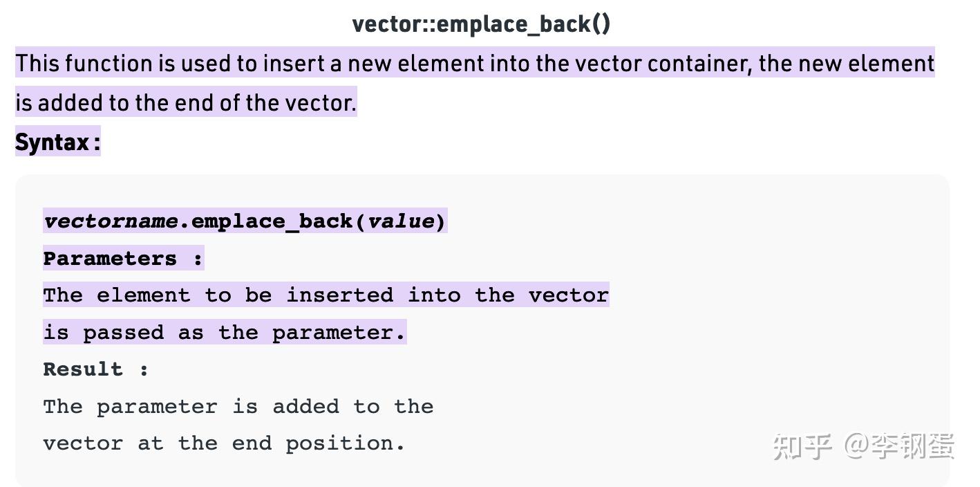980x487 pixels.
Task: Click the line "The parameter is added to the"
Action: (238, 407)
